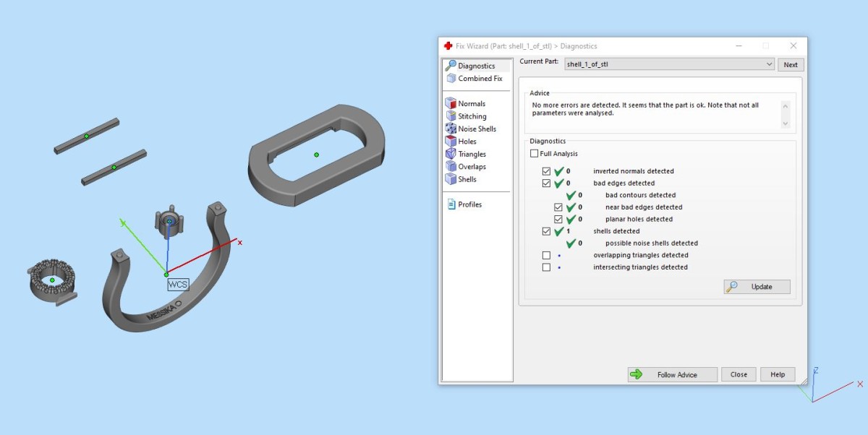Image resolution: width=868 pixels, height=435 pixels.
Task: Select the Noise Shells icon
Action: tap(451, 129)
